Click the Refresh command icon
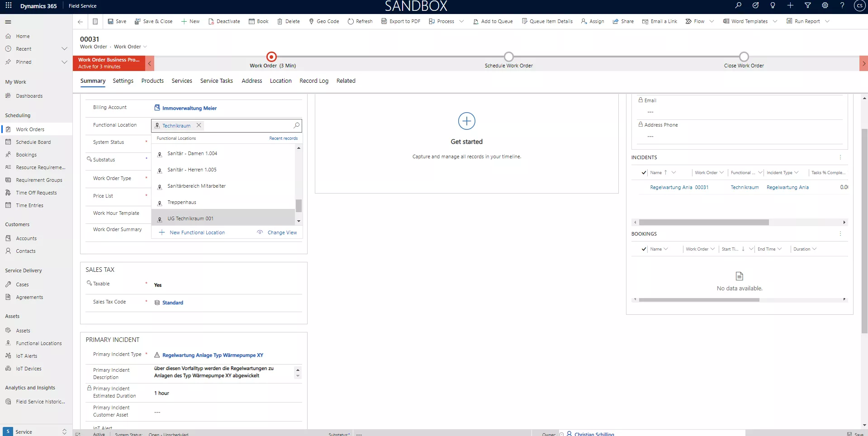The width and height of the screenshot is (868, 436). 351,21
